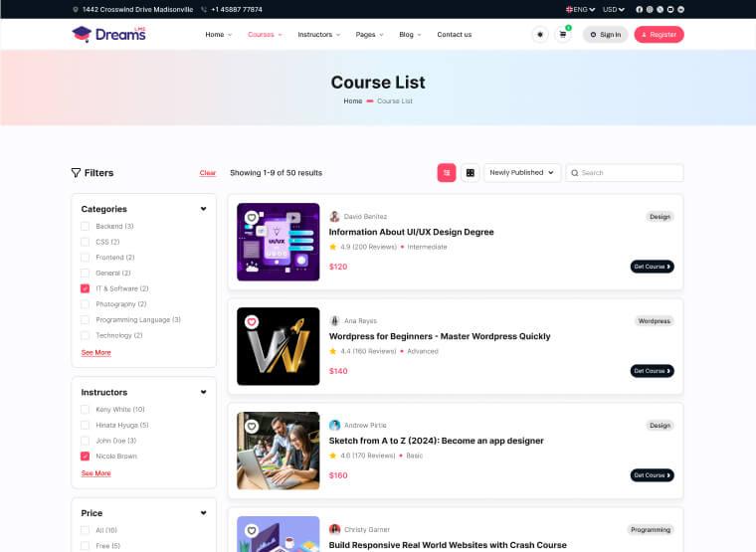This screenshot has width=756, height=552.
Task: Check the Technology category checkbox
Action: pyautogui.click(x=85, y=335)
